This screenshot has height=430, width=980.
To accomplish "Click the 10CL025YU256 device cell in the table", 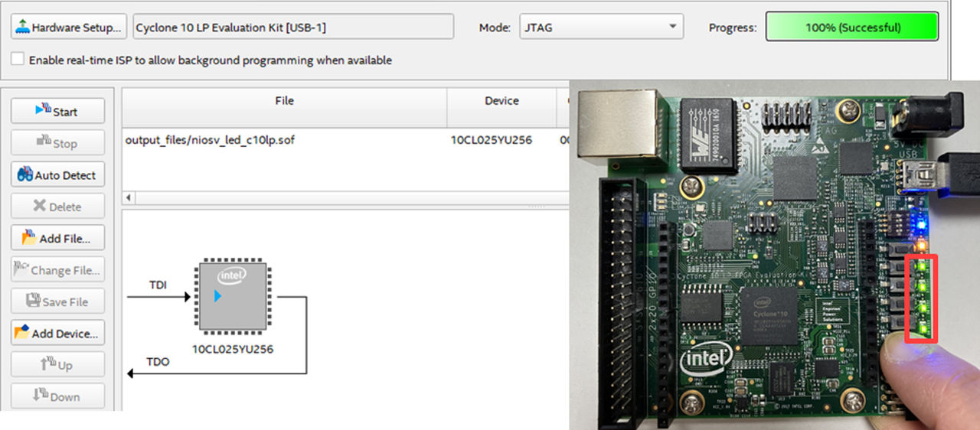I will pos(492,140).
